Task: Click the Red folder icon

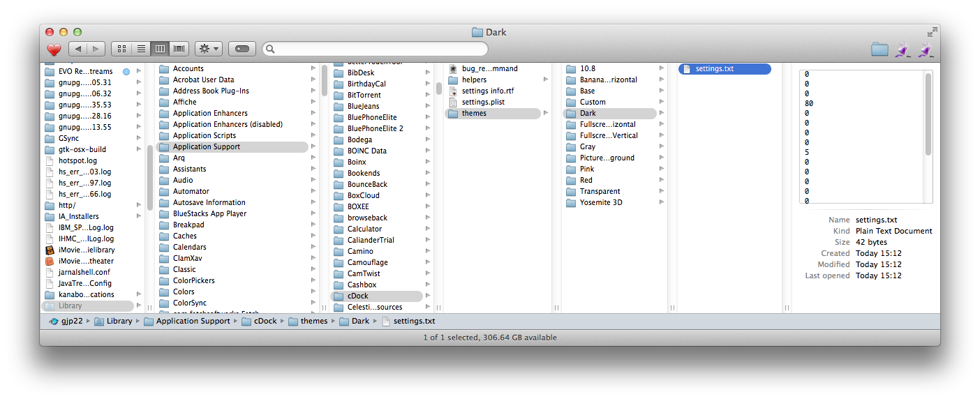Action: 571,180
